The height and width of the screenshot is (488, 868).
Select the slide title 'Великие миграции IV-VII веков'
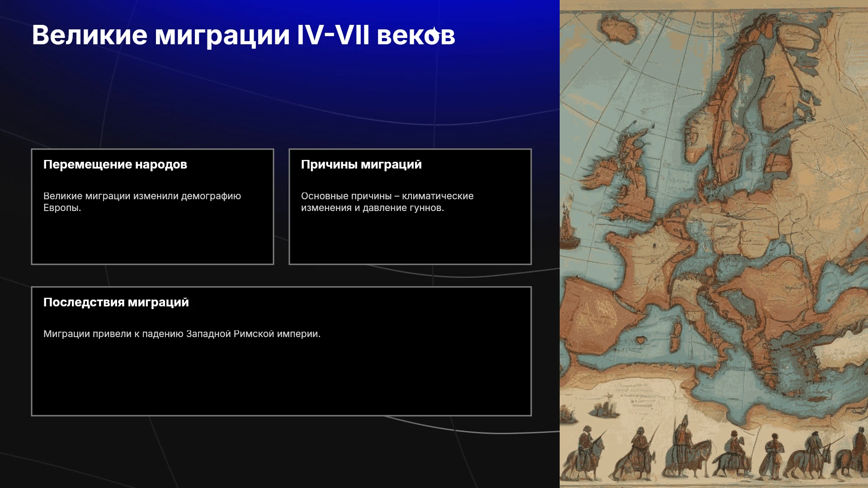pyautogui.click(x=243, y=35)
